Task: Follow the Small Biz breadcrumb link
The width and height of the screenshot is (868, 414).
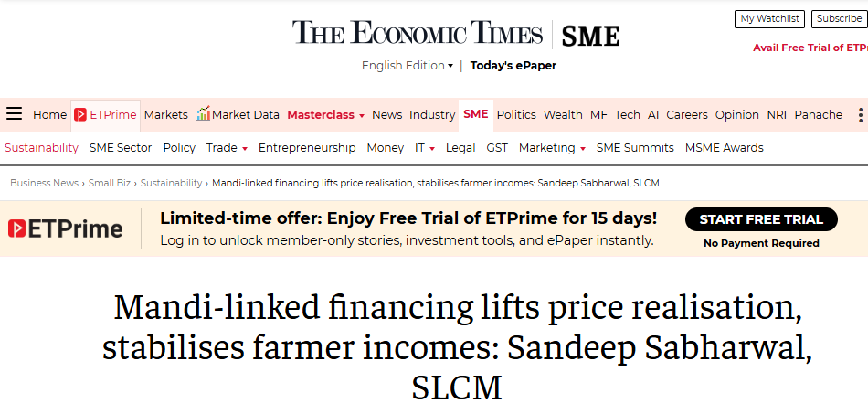Action: 110,183
